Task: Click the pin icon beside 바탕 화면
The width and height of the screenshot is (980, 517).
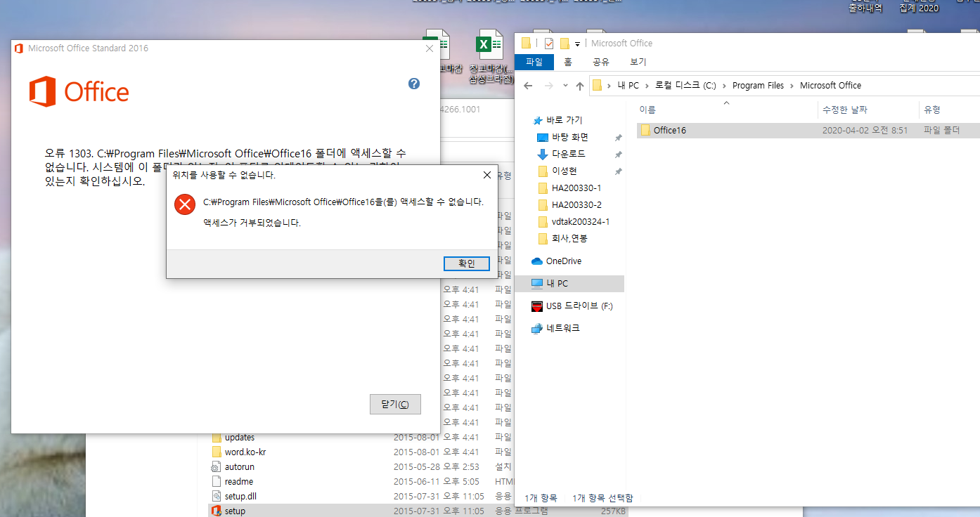Action: (x=618, y=138)
